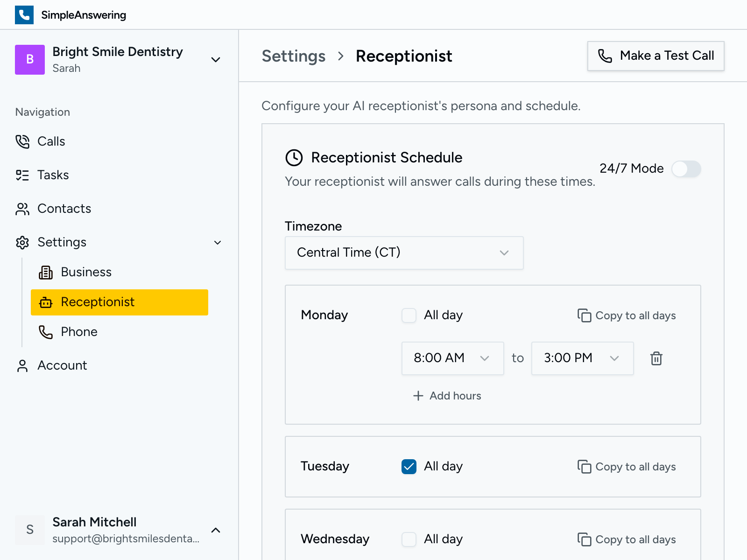
Task: Select the Business building icon
Action: pos(46,272)
